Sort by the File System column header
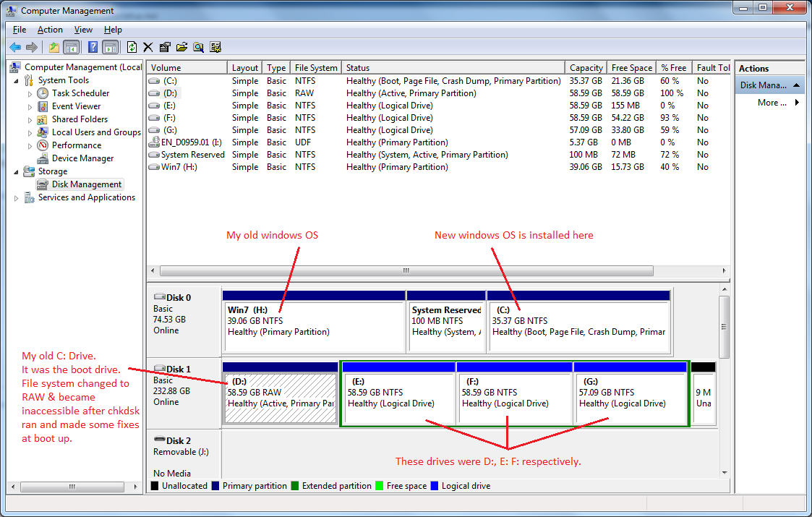Viewport: 812px width, 517px height. (316, 68)
